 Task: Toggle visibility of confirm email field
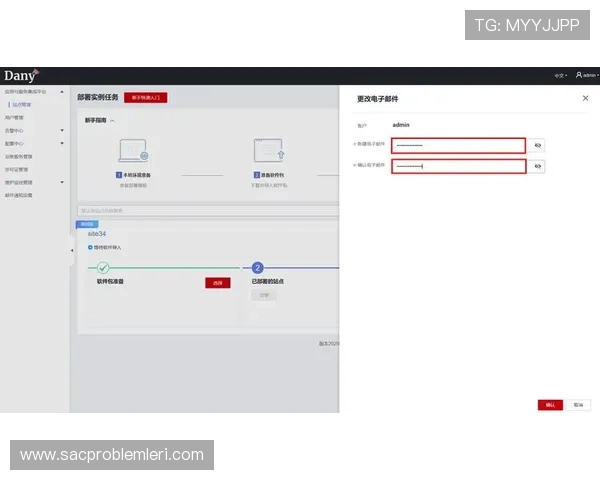click(537, 167)
